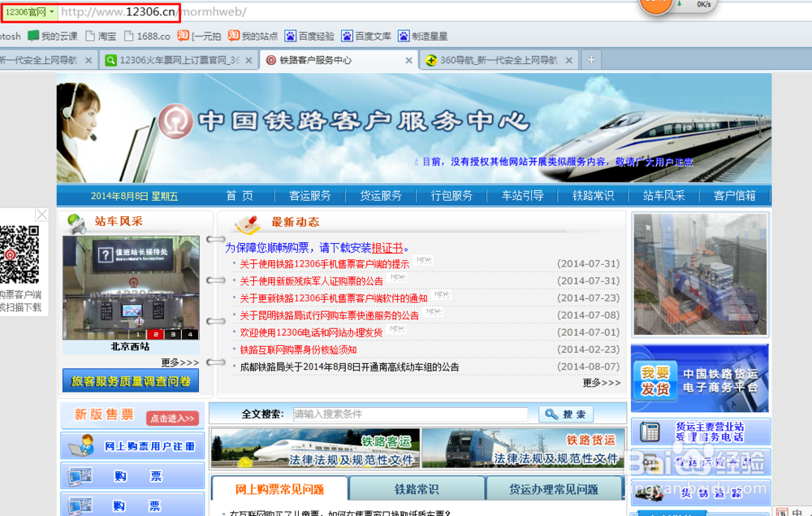This screenshot has width=812, height=516.
Task: Click the 我要发货 freight button
Action: pyautogui.click(x=655, y=381)
